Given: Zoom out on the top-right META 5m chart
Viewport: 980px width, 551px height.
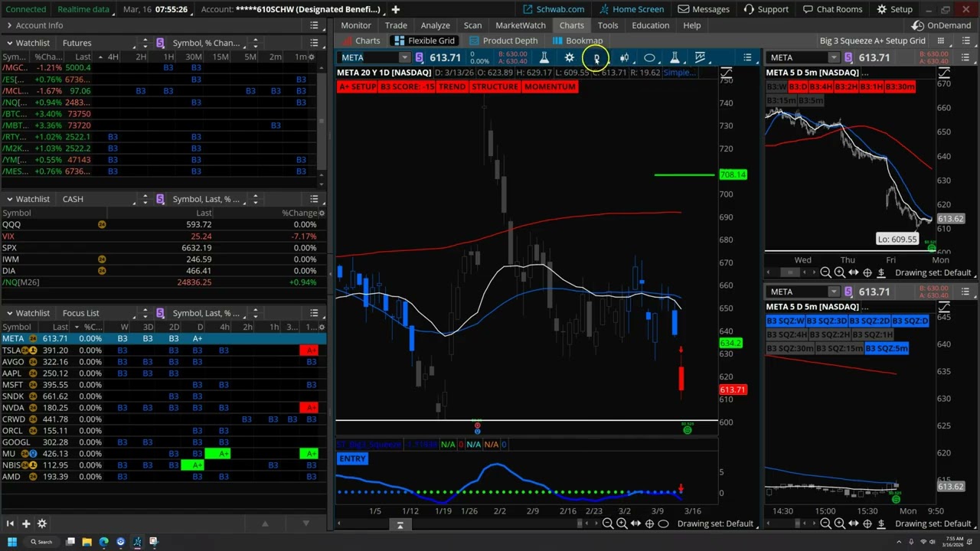Looking at the screenshot, I should point(825,272).
